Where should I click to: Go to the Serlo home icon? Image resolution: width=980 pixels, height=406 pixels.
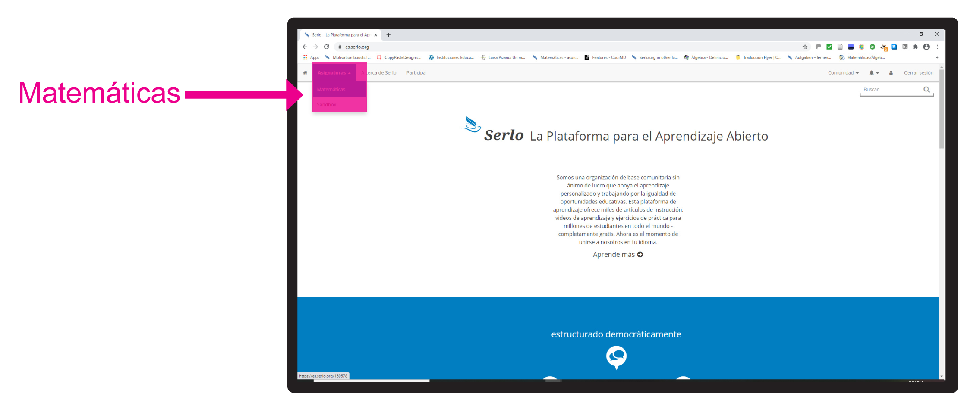click(x=305, y=73)
